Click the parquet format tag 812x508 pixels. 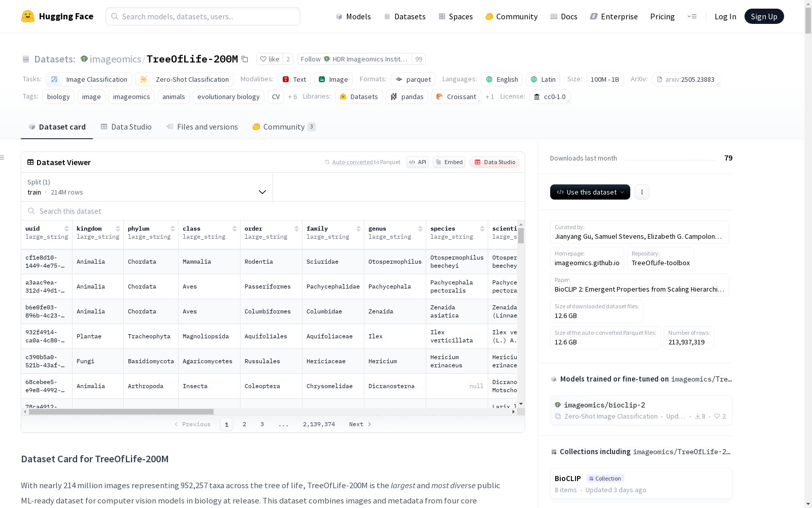(x=413, y=79)
